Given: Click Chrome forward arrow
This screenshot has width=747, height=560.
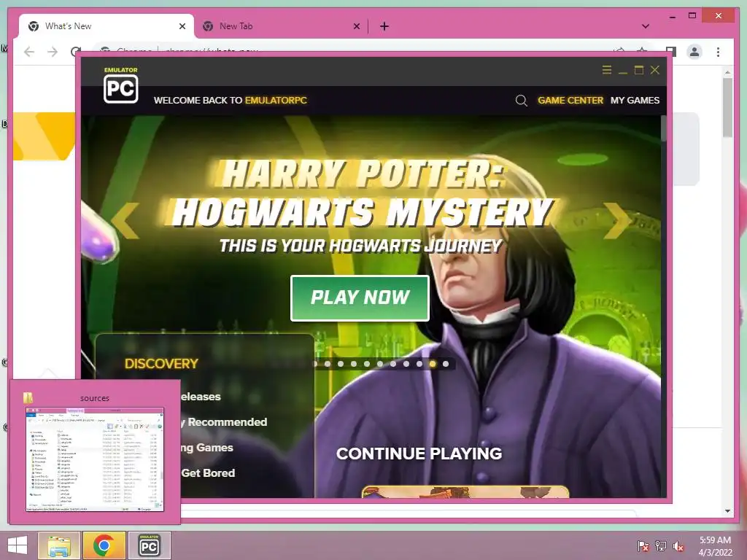Looking at the screenshot, I should point(53,52).
